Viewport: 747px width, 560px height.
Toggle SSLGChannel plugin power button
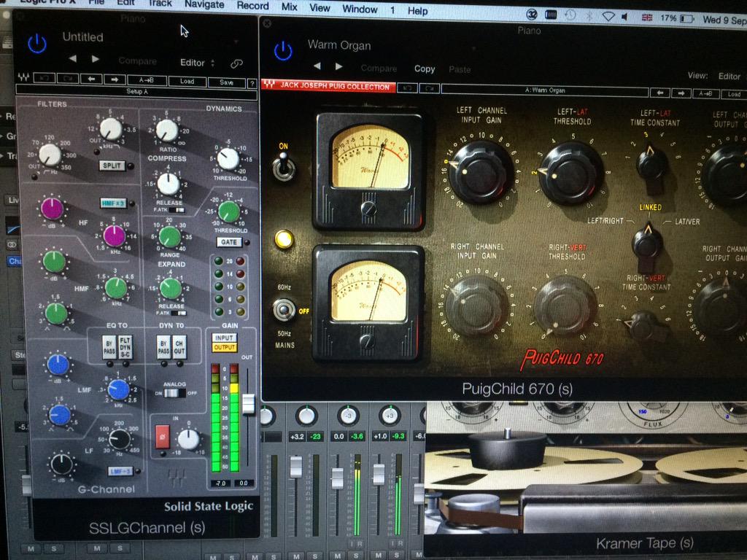(x=36, y=44)
